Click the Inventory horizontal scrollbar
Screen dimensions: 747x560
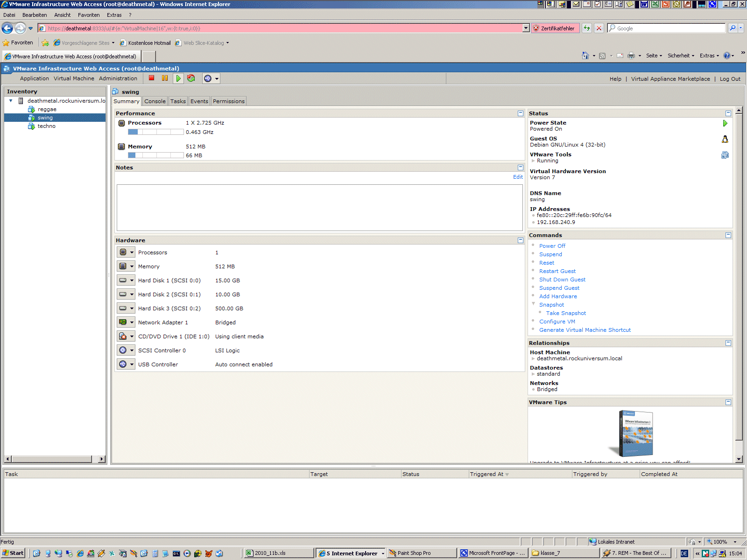click(x=55, y=459)
